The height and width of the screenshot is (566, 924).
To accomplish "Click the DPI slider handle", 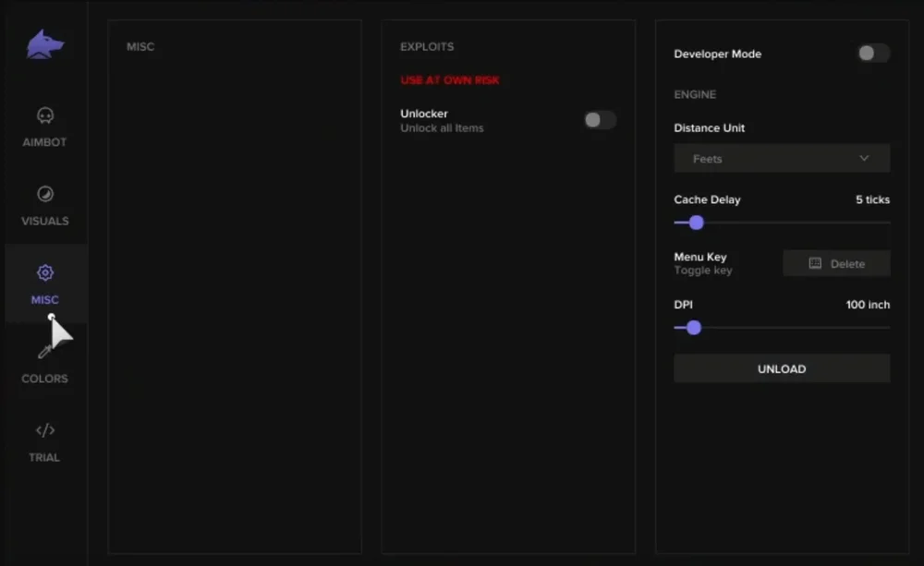I will [x=694, y=328].
